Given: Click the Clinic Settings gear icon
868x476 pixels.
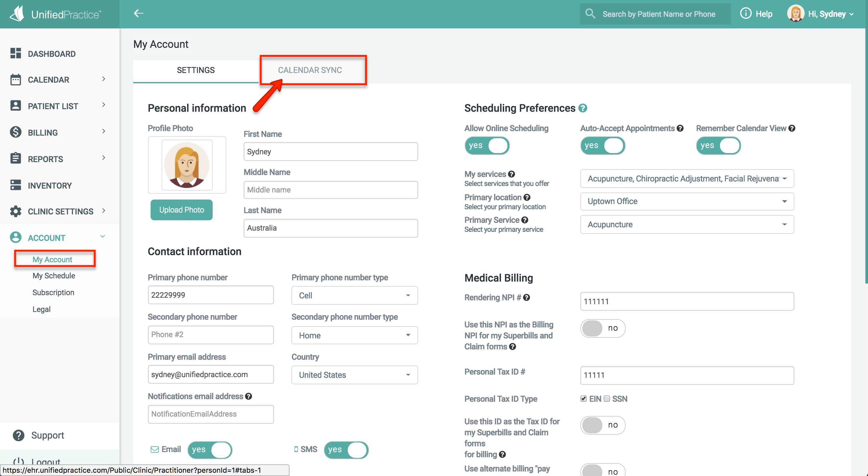Looking at the screenshot, I should click(16, 211).
